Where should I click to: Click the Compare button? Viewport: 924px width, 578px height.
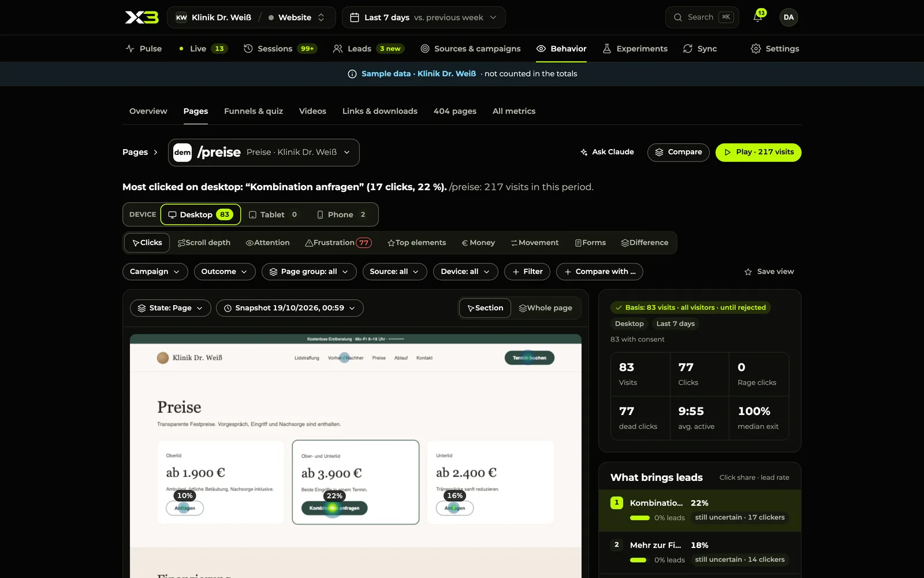pyautogui.click(x=679, y=153)
